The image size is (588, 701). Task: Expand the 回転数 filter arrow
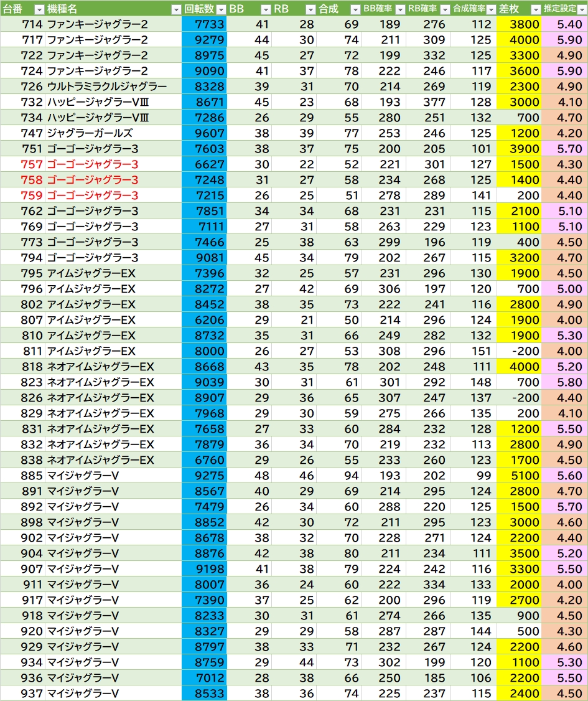click(x=220, y=9)
